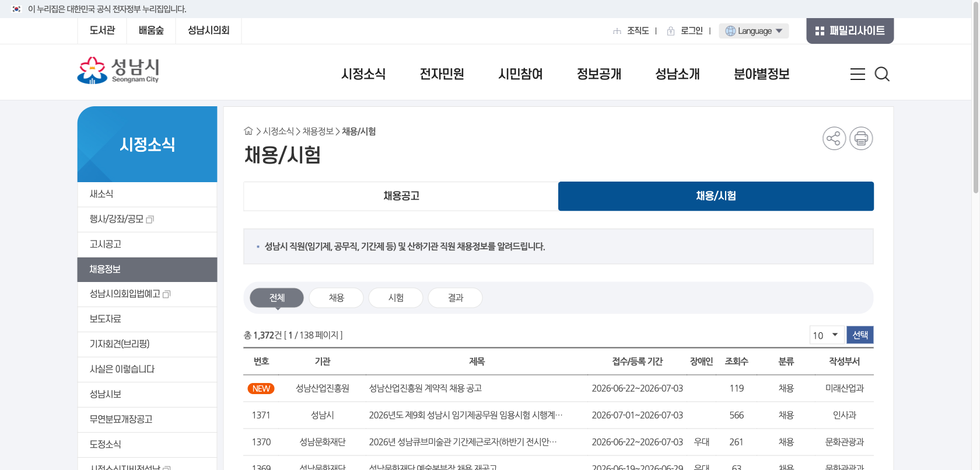Image resolution: width=980 pixels, height=470 pixels.
Task: Open 사실은 이렇습니다 in the sidebar
Action: coord(147,370)
